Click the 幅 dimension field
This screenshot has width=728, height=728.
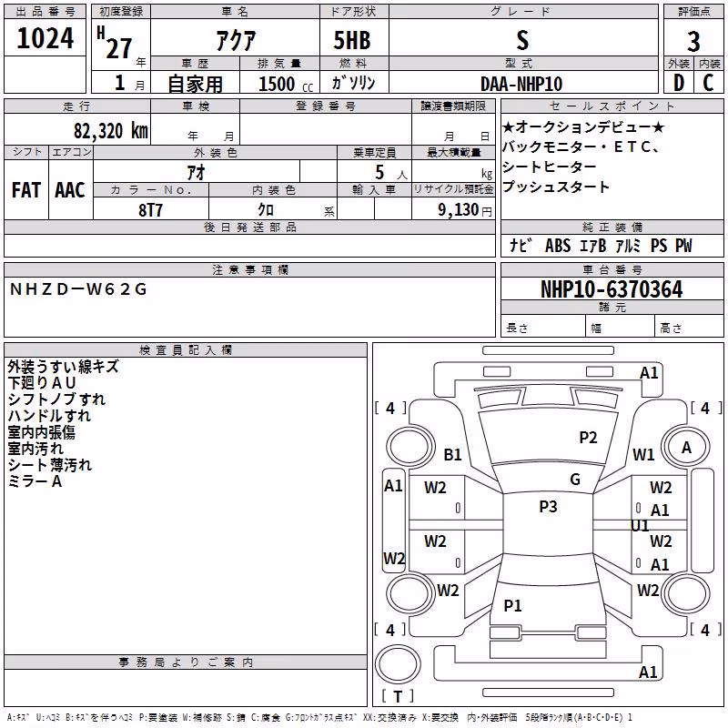[621, 328]
